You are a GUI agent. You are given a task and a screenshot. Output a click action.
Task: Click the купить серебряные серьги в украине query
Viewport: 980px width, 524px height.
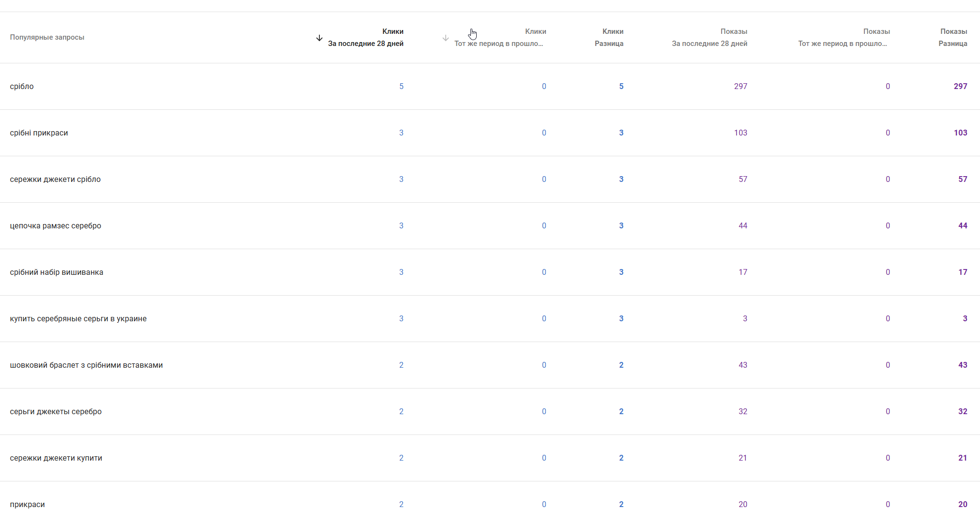tap(78, 319)
